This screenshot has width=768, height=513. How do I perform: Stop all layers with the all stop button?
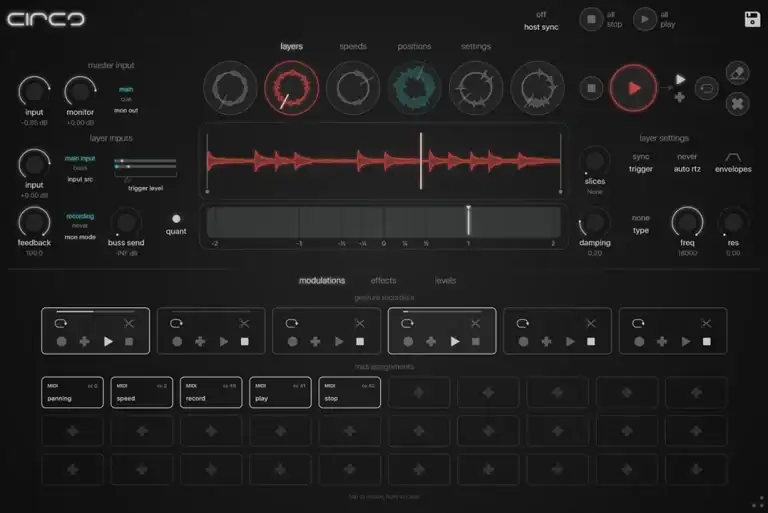591,20
